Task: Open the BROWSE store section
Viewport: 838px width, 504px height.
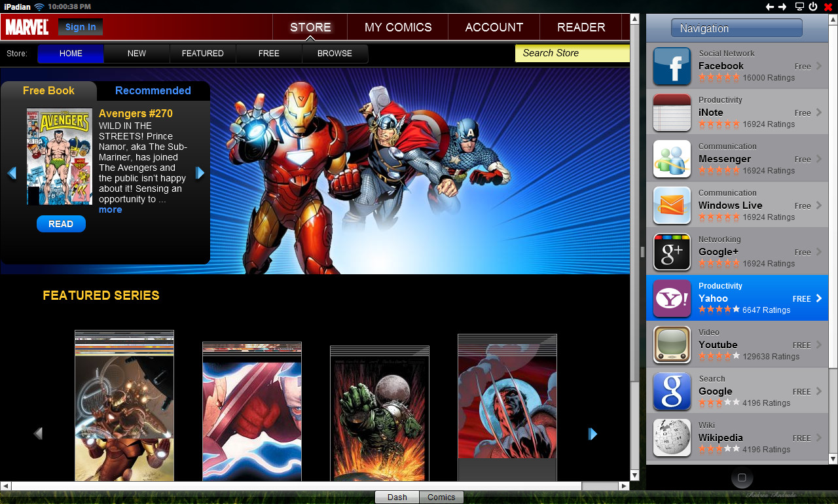Action: click(x=335, y=54)
